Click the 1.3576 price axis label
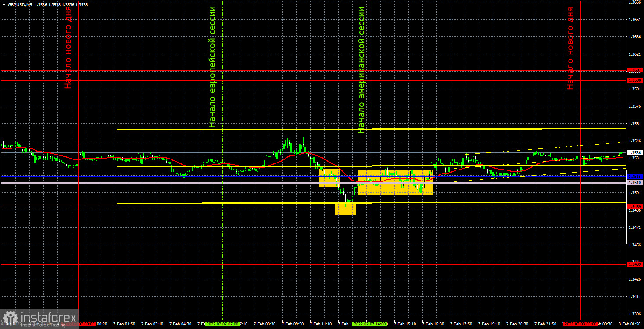The image size is (644, 329). pos(635,106)
